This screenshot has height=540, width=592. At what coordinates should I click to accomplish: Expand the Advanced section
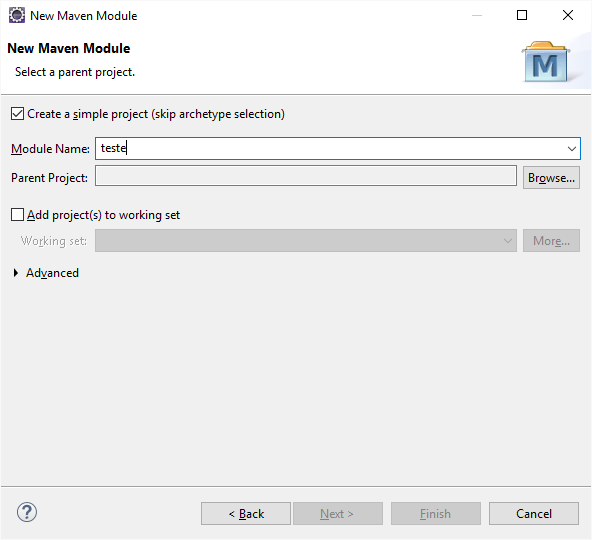pyautogui.click(x=16, y=273)
